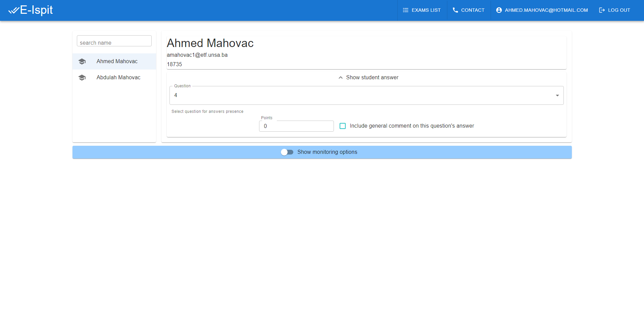Screen dimensions: 644x312
Task: Click the graduation cap icon beside Ahmed Mahovac
Action: [x=82, y=61]
